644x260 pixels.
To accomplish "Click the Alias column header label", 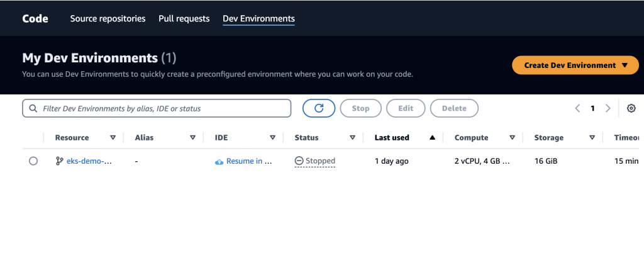I will 144,138.
